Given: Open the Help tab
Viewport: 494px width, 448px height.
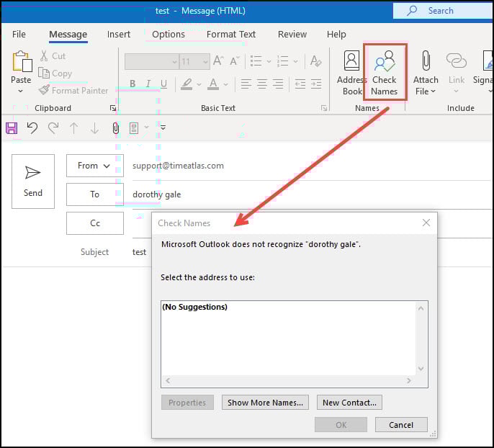Looking at the screenshot, I should [336, 34].
